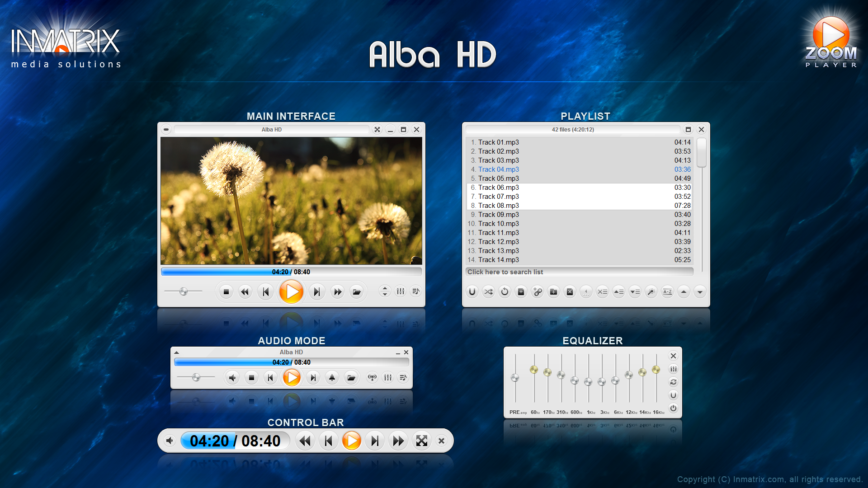Viewport: 868px width, 488px height.
Task: Toggle the playlist magnet docking button
Action: click(x=472, y=292)
